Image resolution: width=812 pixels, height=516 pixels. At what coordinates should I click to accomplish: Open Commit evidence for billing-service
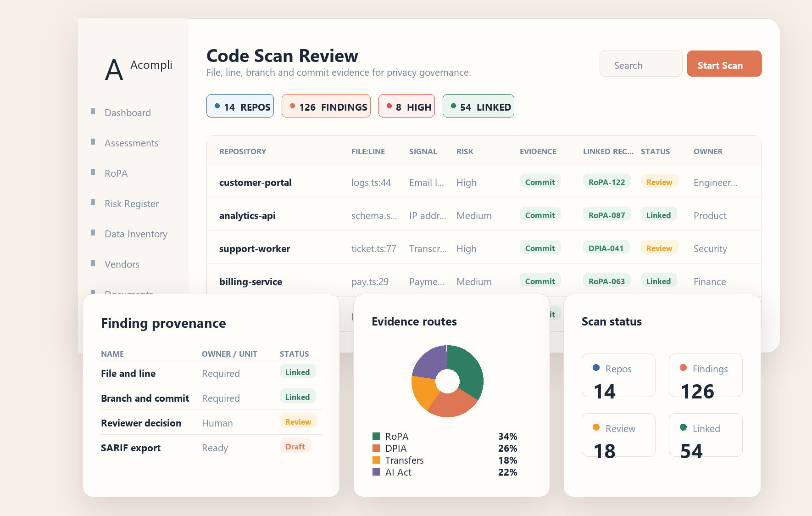pyautogui.click(x=540, y=281)
